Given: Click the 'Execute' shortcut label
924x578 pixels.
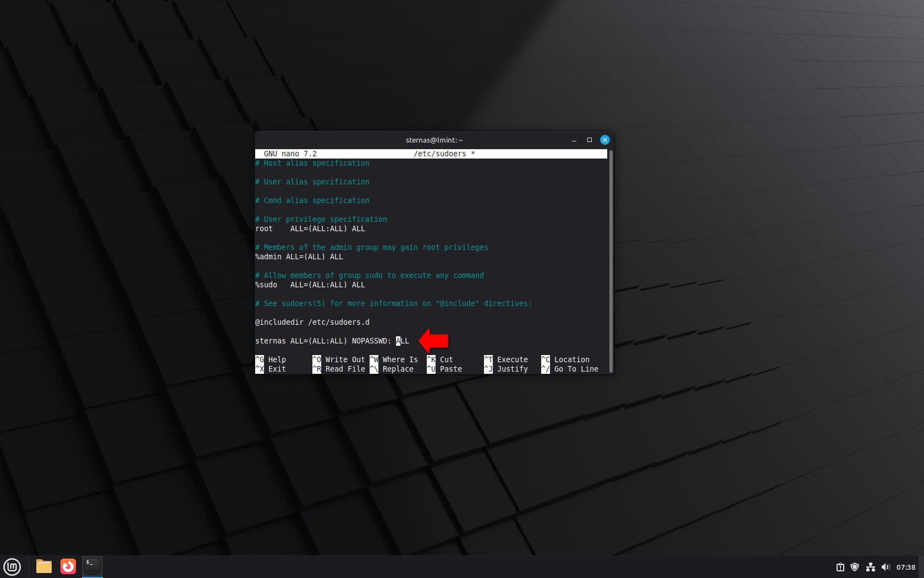Looking at the screenshot, I should [512, 359].
